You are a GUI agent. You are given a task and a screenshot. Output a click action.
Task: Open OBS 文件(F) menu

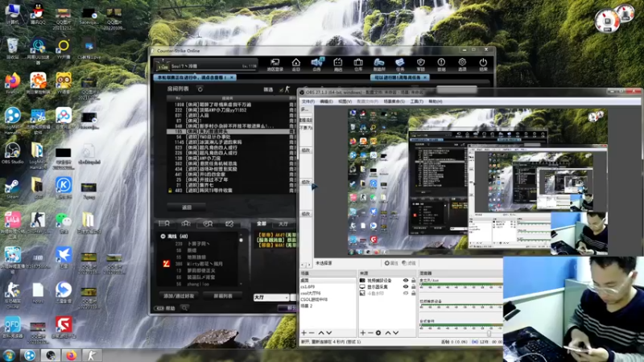tap(308, 101)
